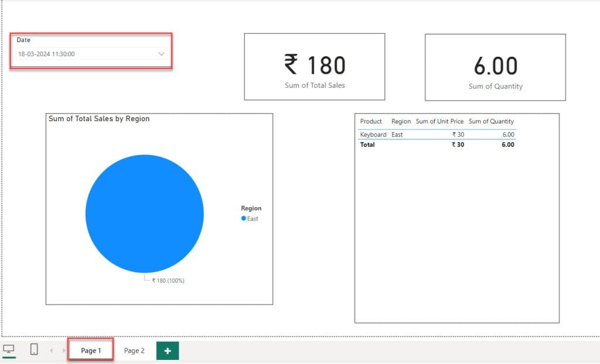Open the Page 2 tab
The width and height of the screenshot is (600, 364).
coord(134,350)
